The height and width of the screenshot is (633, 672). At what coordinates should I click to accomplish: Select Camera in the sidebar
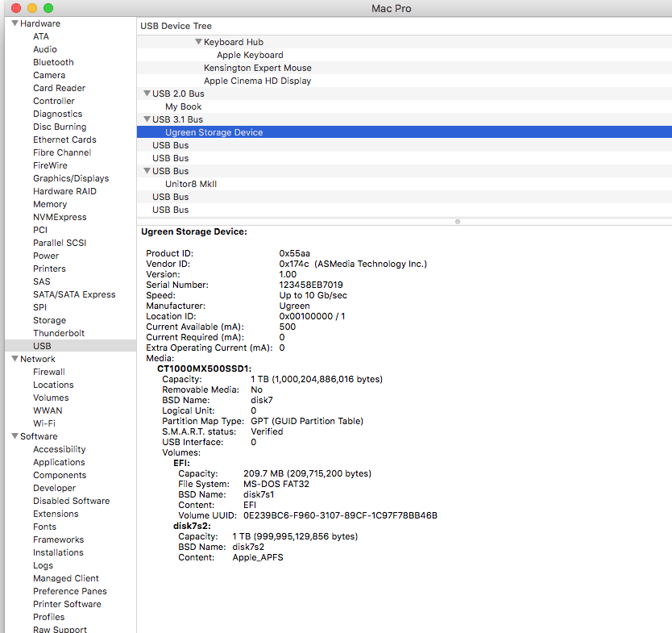49,75
